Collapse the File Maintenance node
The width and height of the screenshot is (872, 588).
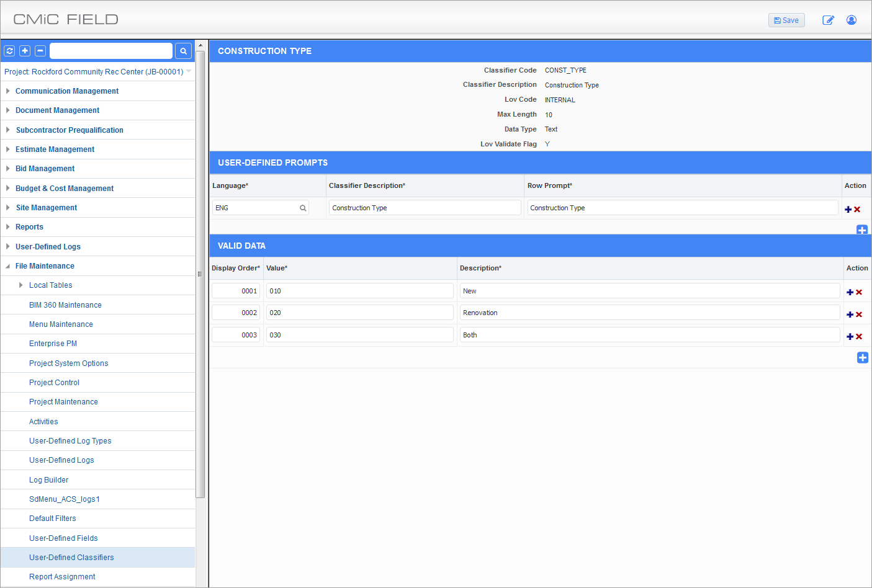(x=7, y=266)
